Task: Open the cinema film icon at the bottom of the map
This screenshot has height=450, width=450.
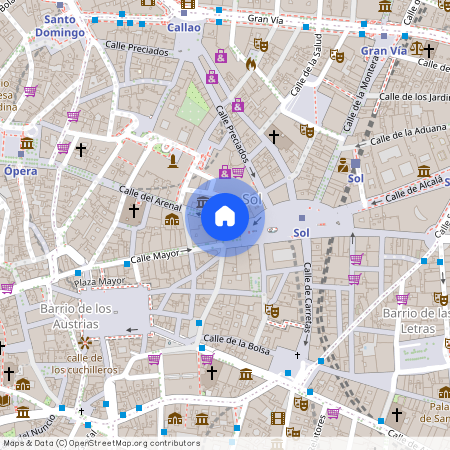Action: (x=278, y=418)
